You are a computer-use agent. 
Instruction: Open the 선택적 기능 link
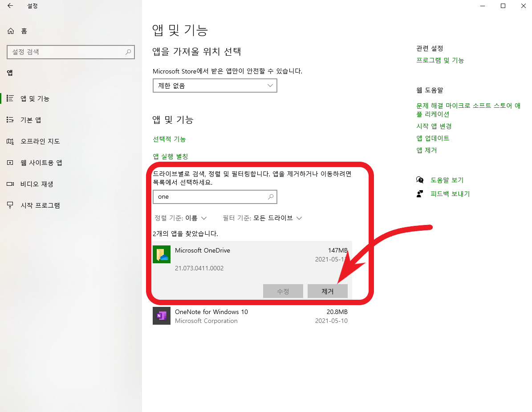(x=169, y=139)
